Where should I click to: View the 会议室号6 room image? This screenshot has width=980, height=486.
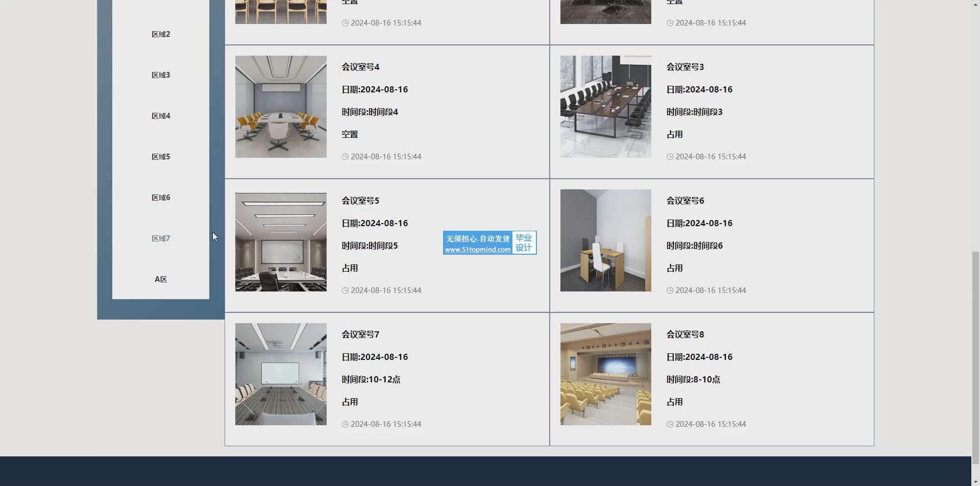click(605, 240)
